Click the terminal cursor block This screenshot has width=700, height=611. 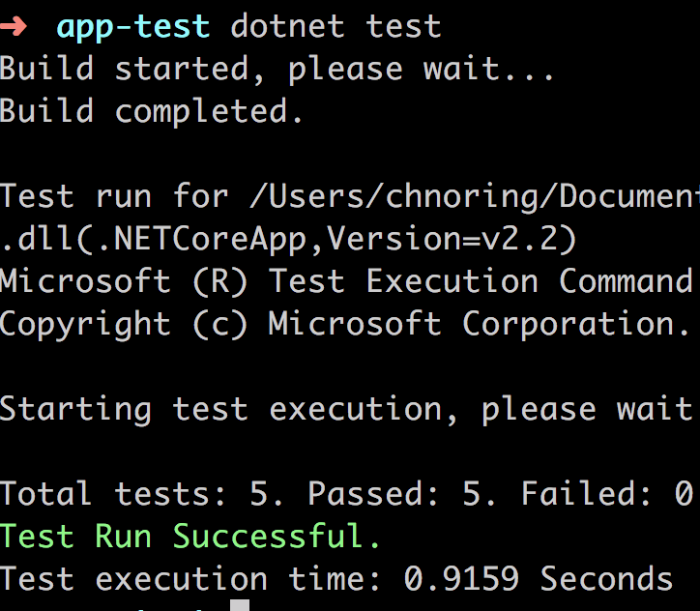[240, 605]
